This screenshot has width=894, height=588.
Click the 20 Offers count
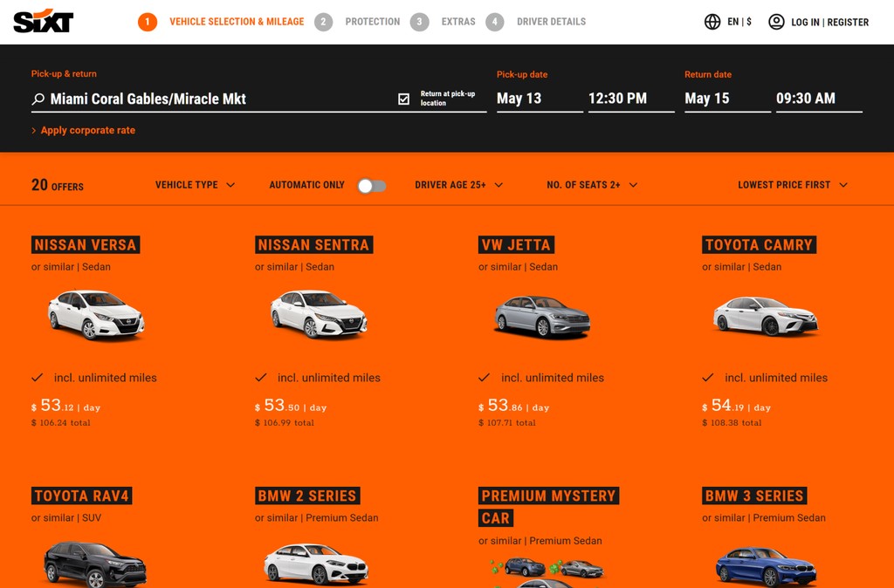pyautogui.click(x=58, y=185)
